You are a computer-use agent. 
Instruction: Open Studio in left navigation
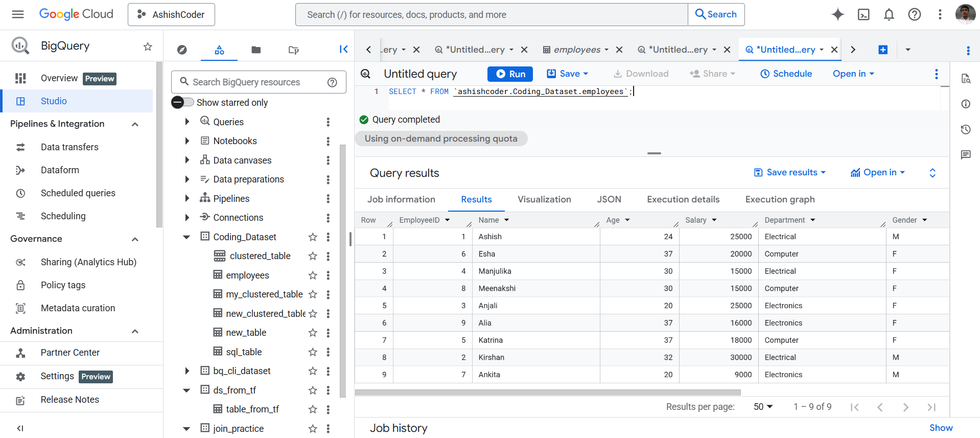pos(77,101)
